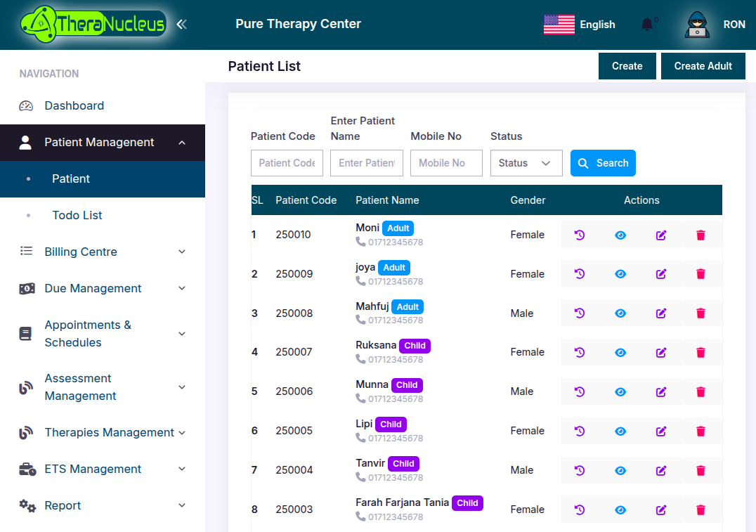View details of patient Munna
The height and width of the screenshot is (532, 756).
[620, 391]
